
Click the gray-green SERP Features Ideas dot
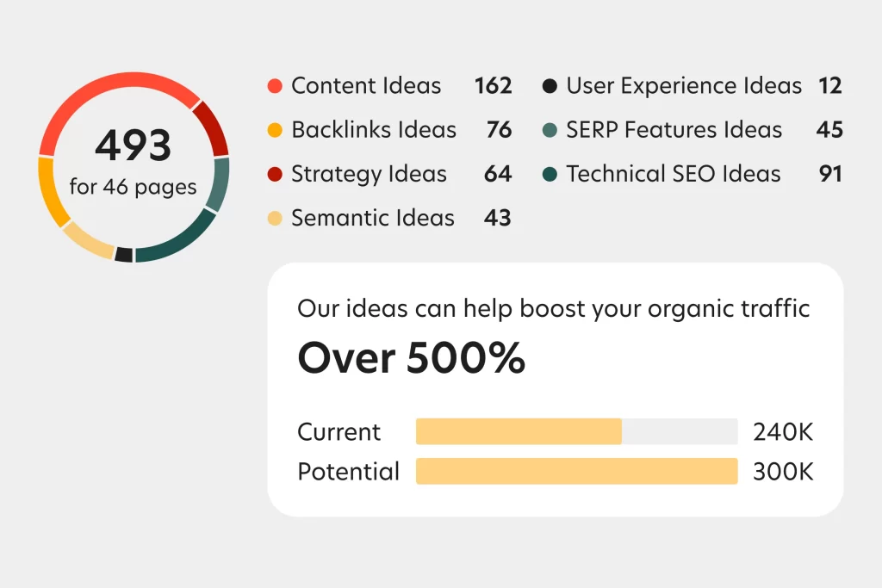pos(550,131)
